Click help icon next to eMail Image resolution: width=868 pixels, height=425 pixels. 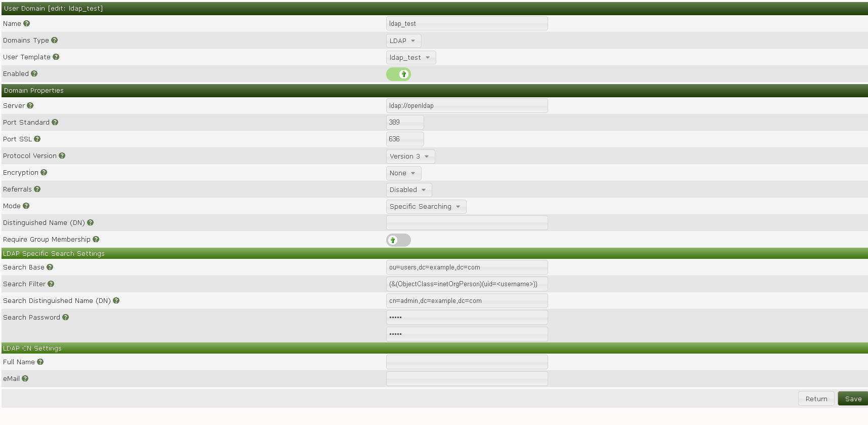click(25, 378)
